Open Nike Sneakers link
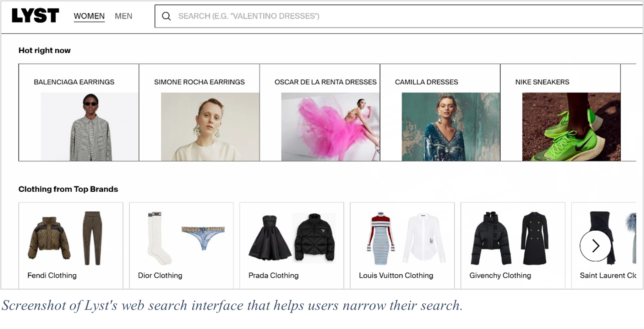 542,82
